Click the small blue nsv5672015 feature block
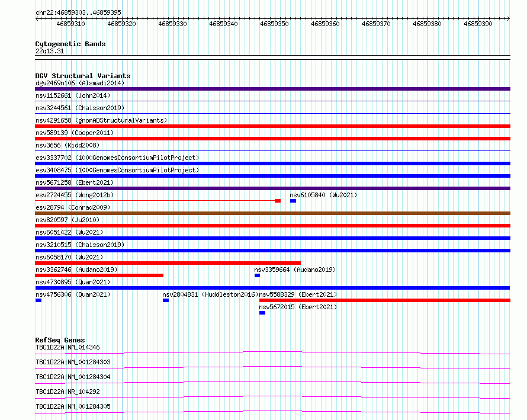 [262, 313]
